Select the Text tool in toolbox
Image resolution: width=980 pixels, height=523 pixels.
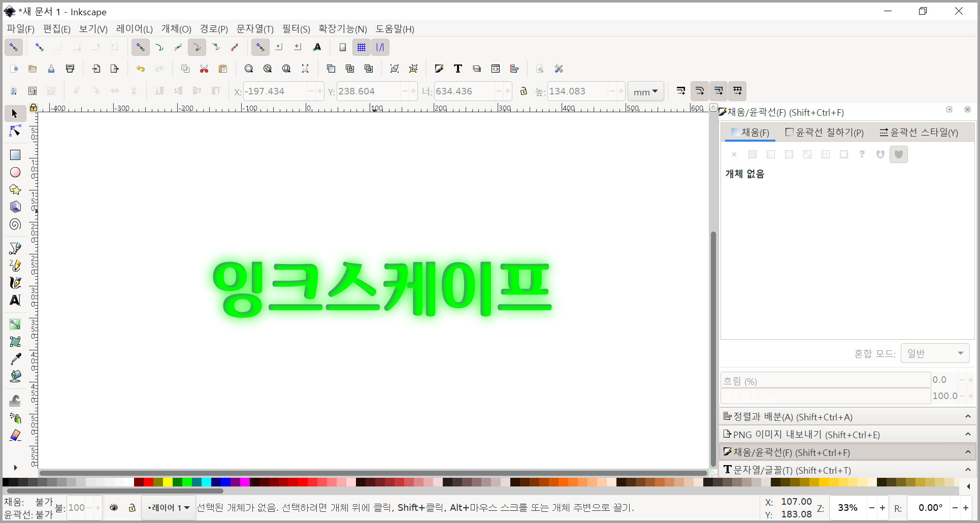[15, 300]
